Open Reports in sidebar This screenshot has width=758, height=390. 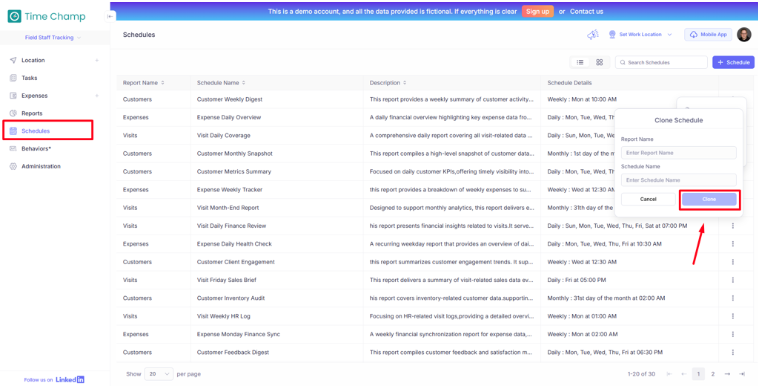tap(32, 113)
